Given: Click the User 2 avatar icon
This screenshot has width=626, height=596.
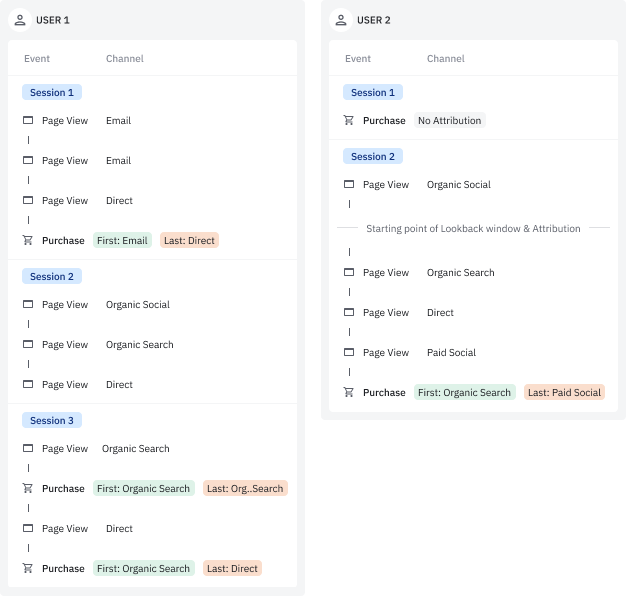Looking at the screenshot, I should [x=341, y=20].
